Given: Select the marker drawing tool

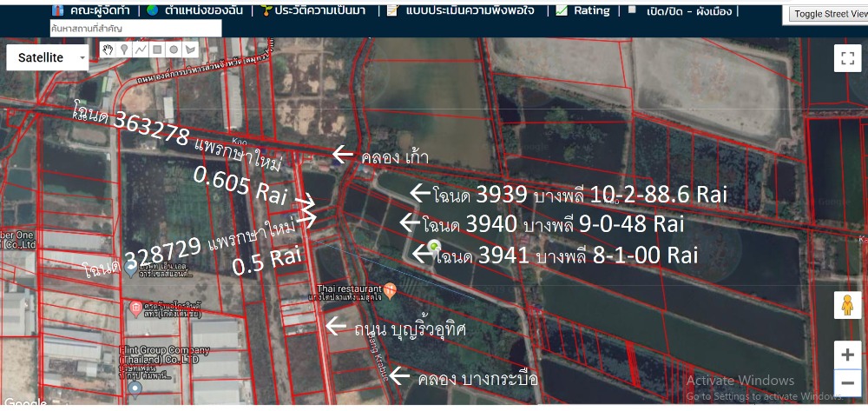Looking at the screenshot, I should tap(124, 50).
